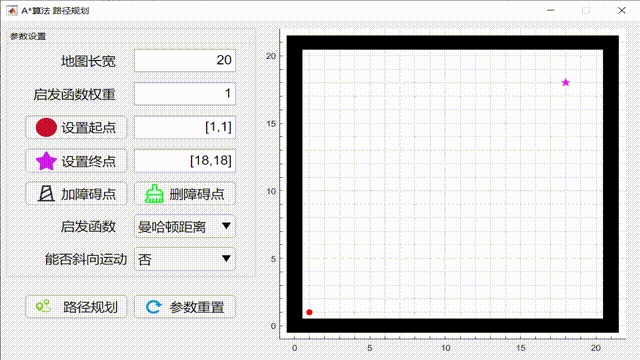
Task: Click the MATLAB icon in title bar
Action: pos(12,11)
